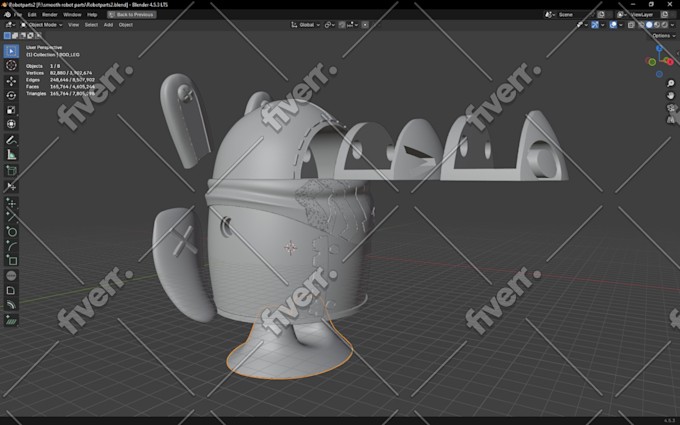Open the gizmo settings dropdown arrow
This screenshot has width=680, height=425.
pos(602,25)
